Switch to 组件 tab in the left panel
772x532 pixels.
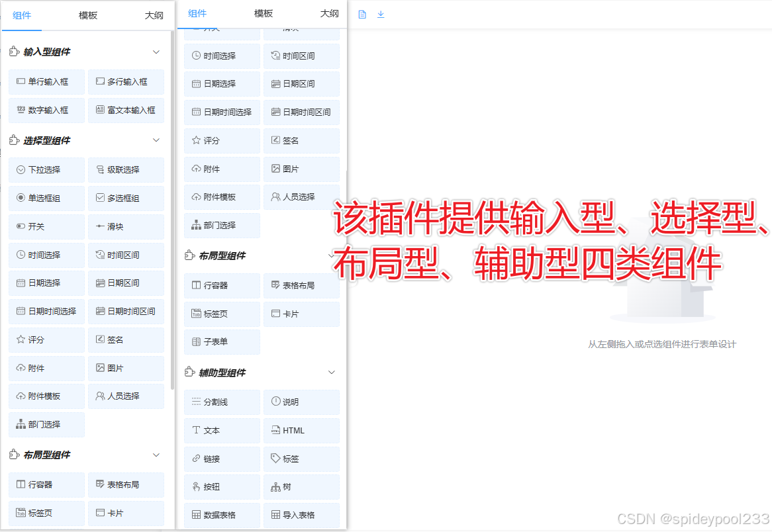(22, 15)
